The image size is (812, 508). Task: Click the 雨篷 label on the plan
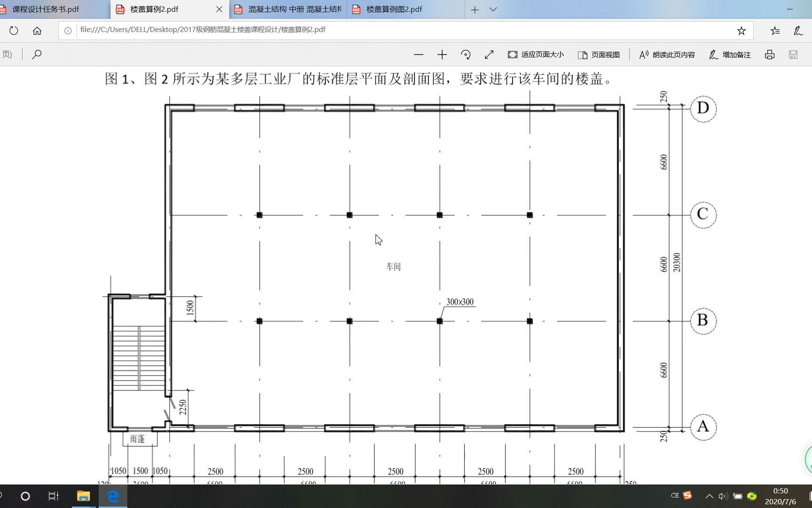(x=138, y=439)
